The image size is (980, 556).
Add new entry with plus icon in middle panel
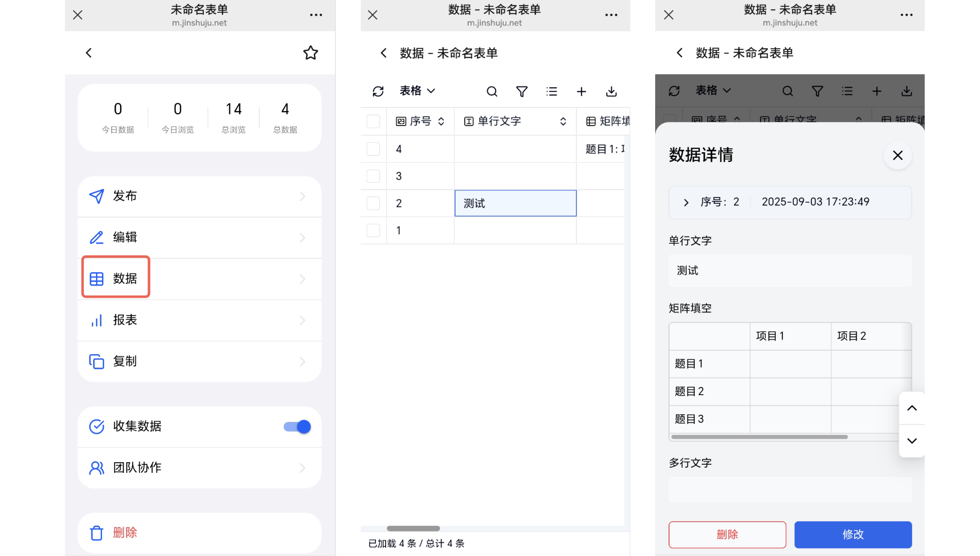click(581, 91)
